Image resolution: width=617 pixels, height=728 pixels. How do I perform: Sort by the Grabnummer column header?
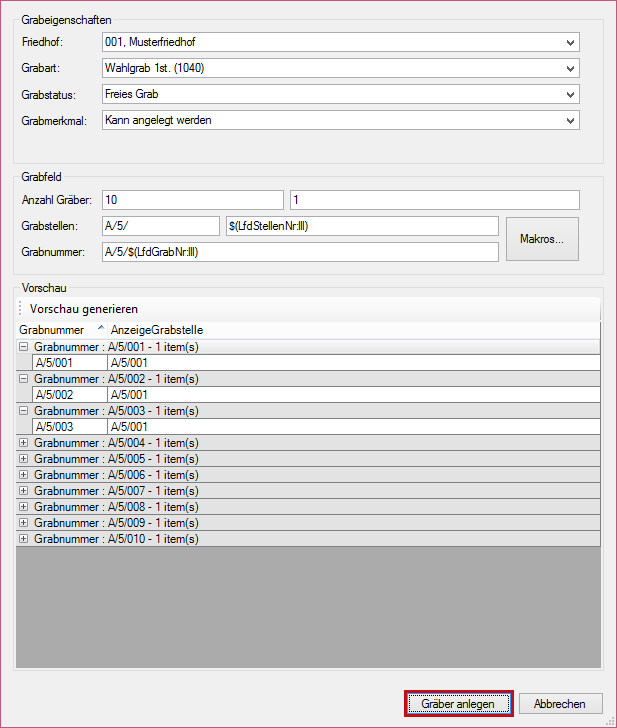coord(52,330)
